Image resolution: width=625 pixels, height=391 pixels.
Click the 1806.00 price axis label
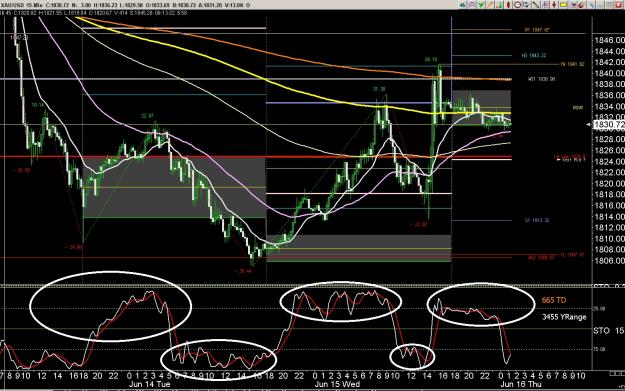[x=609, y=261]
